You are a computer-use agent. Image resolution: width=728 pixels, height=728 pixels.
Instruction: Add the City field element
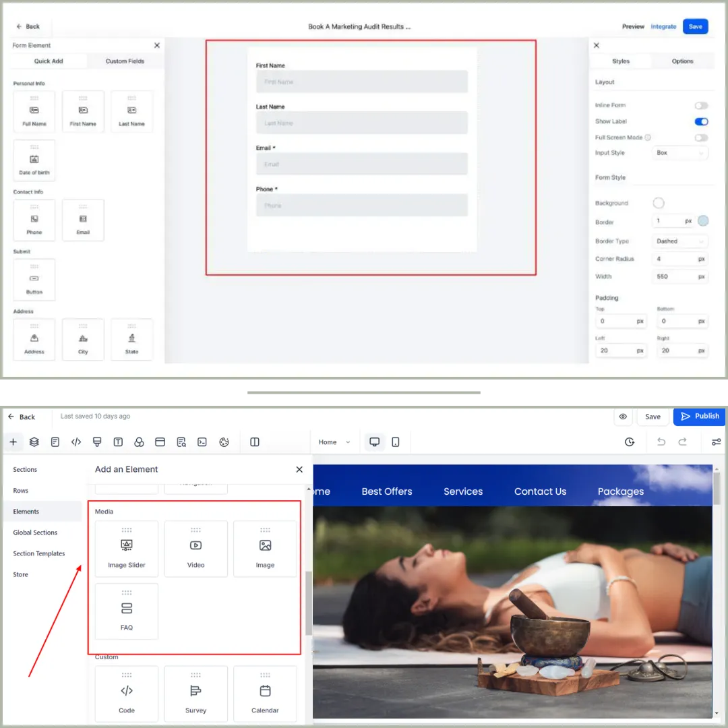(83, 340)
